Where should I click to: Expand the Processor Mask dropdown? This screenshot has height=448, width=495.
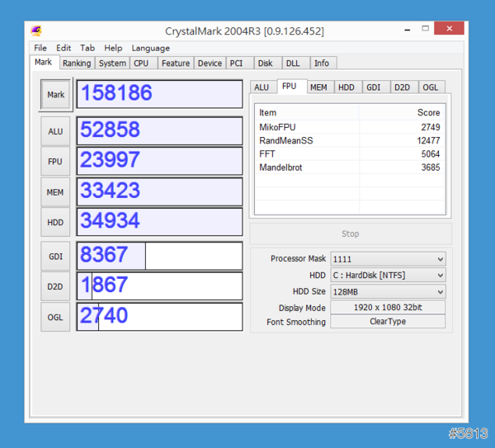[388, 259]
